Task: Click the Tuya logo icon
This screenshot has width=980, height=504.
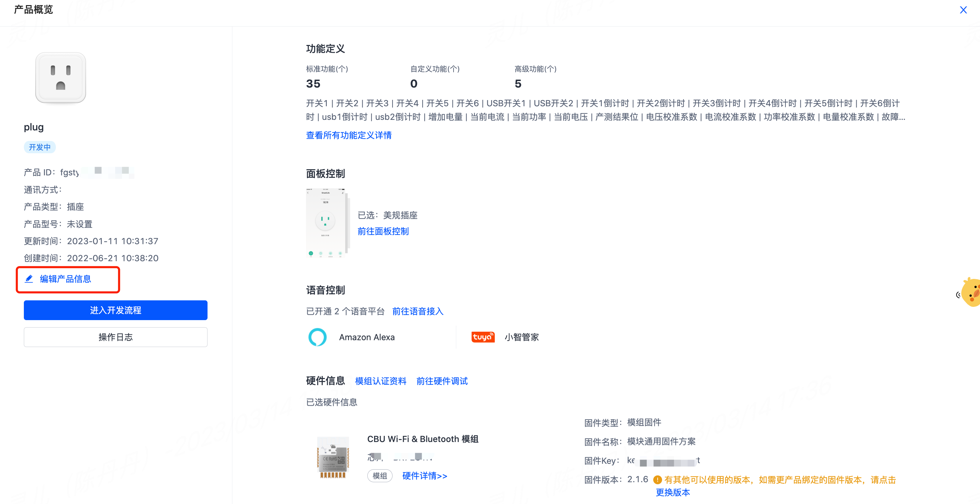Action: [x=483, y=337]
